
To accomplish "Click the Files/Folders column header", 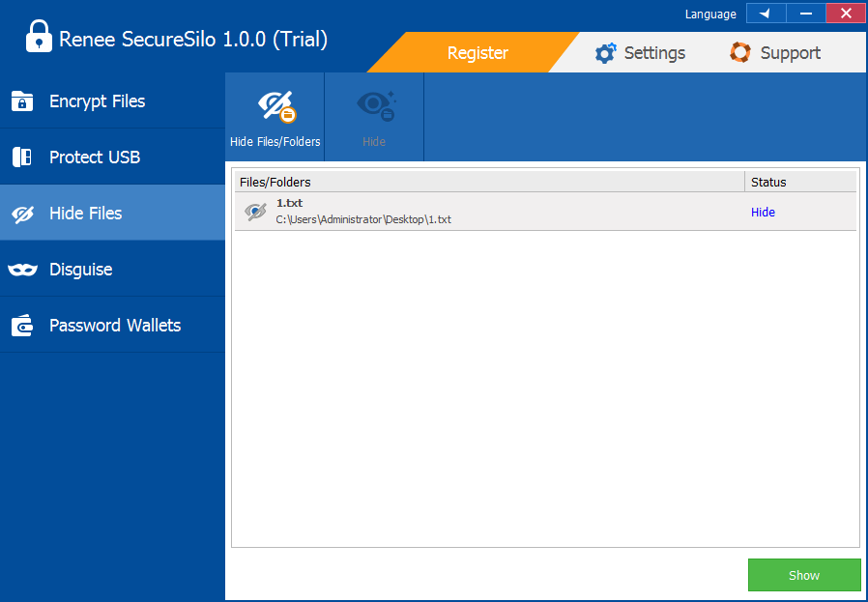I will 490,182.
